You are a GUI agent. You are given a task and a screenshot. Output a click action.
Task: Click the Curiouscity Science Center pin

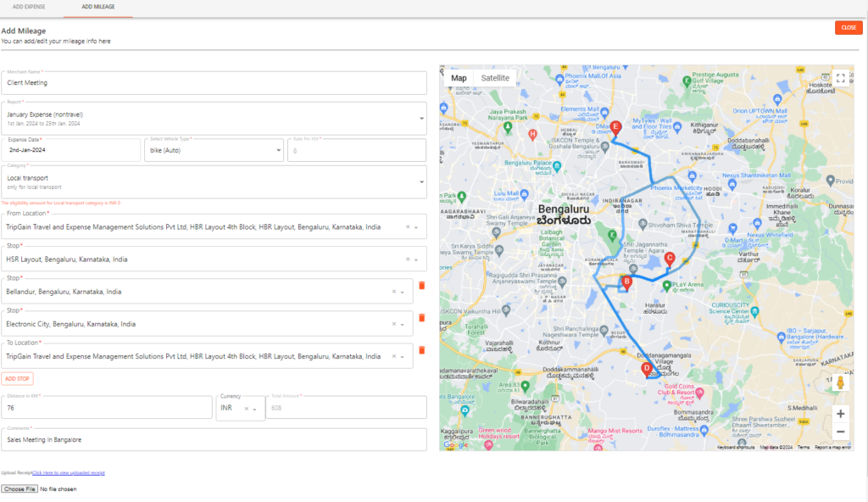[754, 311]
